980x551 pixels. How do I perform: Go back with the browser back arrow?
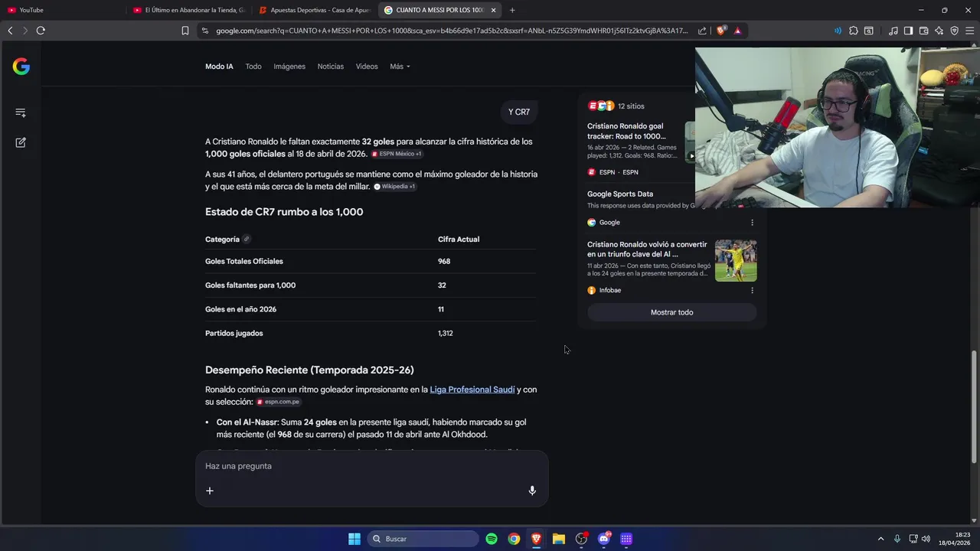pos(10,31)
